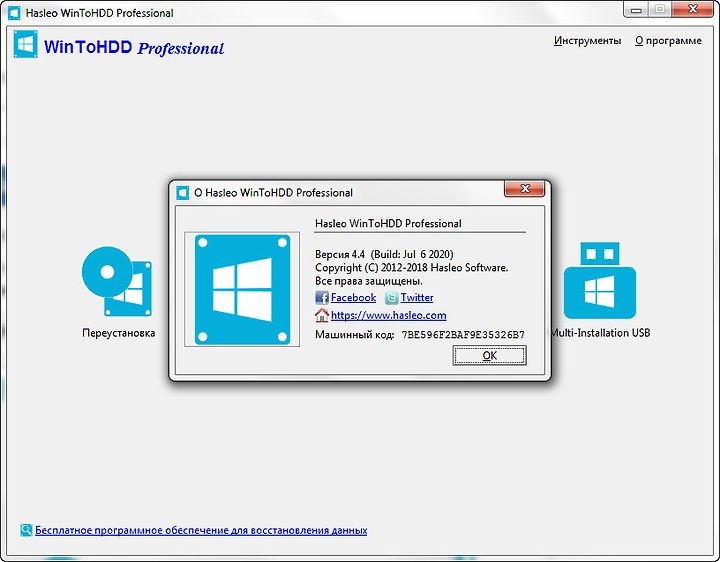The image size is (720, 562).
Task: Close the About Hasleo WinToHDD dialog
Action: click(524, 188)
